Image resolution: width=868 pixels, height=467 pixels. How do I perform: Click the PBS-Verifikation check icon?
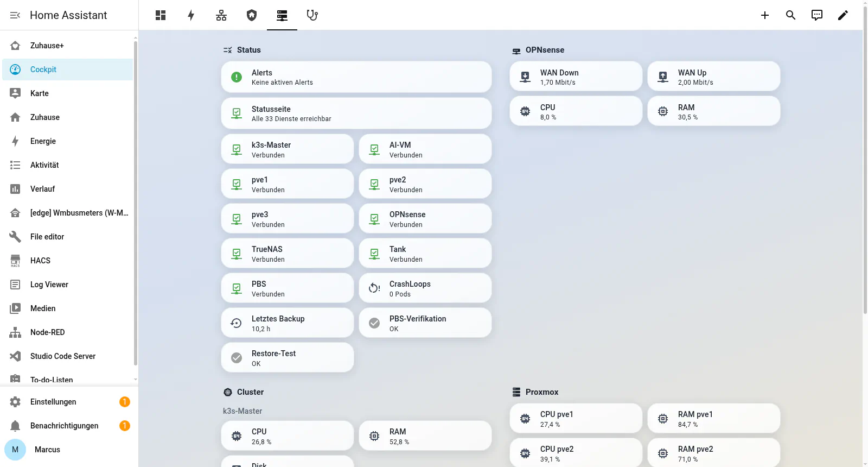pyautogui.click(x=374, y=323)
